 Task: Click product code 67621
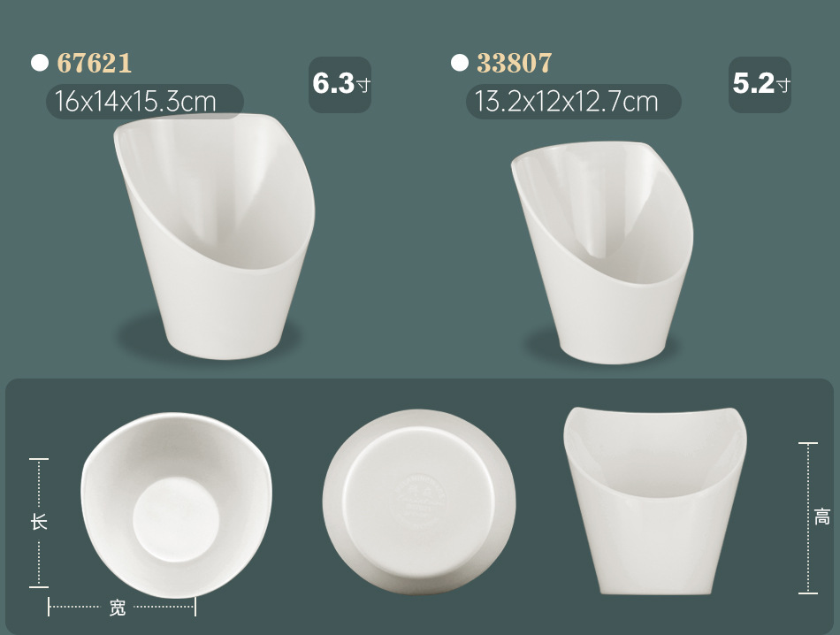(x=95, y=63)
